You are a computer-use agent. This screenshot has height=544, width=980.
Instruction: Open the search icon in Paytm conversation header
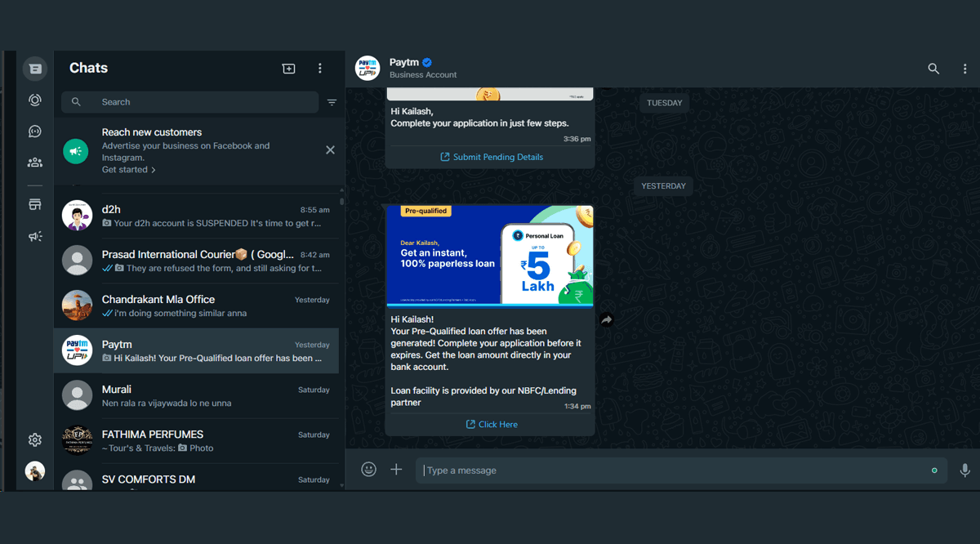(933, 69)
